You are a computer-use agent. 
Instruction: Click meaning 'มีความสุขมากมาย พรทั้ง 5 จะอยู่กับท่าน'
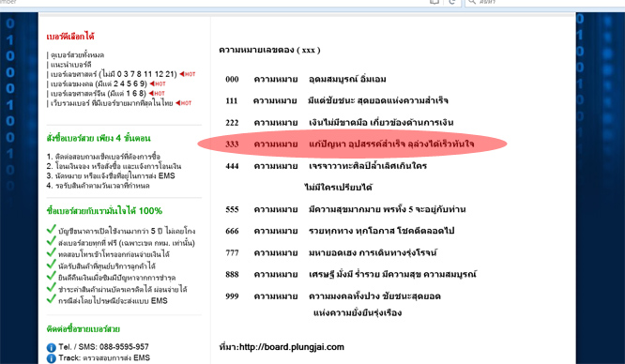pyautogui.click(x=387, y=209)
